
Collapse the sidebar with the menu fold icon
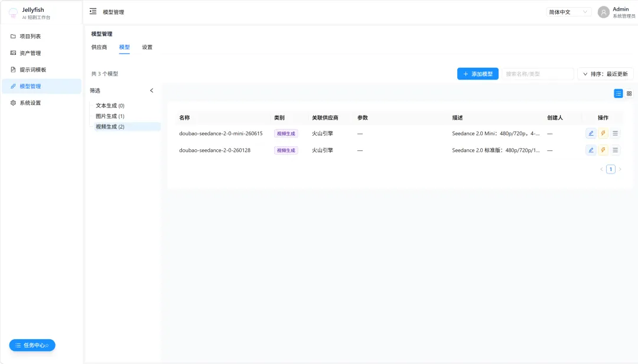tap(93, 11)
